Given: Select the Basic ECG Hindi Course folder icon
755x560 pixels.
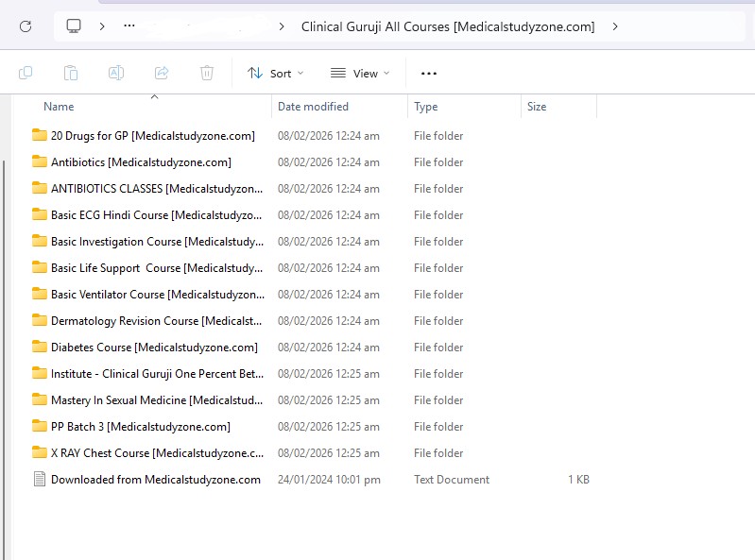Looking at the screenshot, I should point(40,214).
